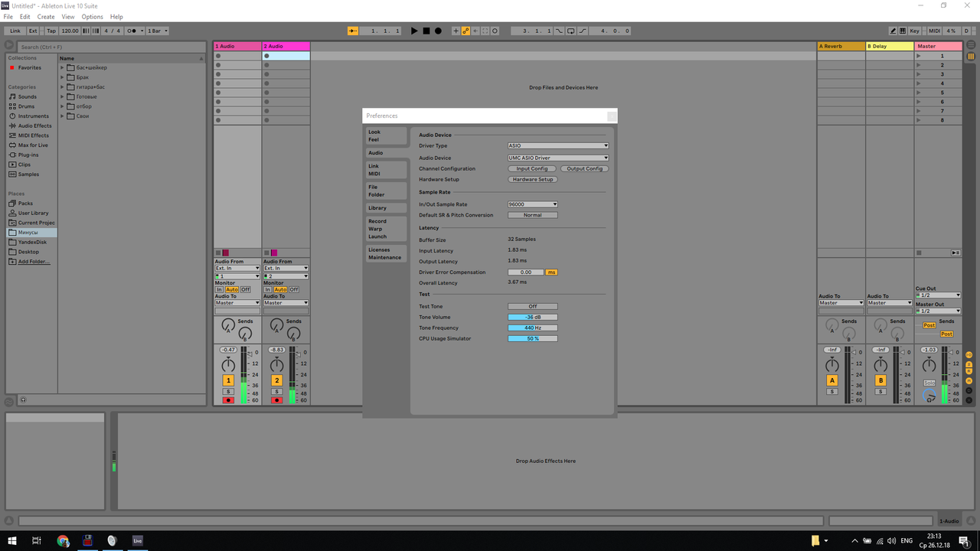Switch to File Folder preferences tab
The image size is (980, 551).
tap(386, 191)
